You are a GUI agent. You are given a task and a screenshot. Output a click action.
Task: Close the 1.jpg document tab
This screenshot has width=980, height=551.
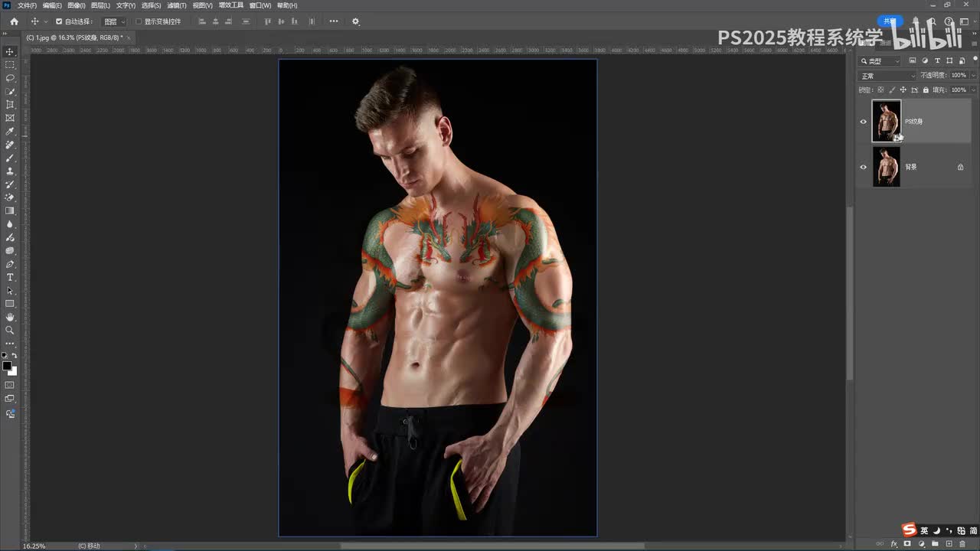[x=129, y=37]
